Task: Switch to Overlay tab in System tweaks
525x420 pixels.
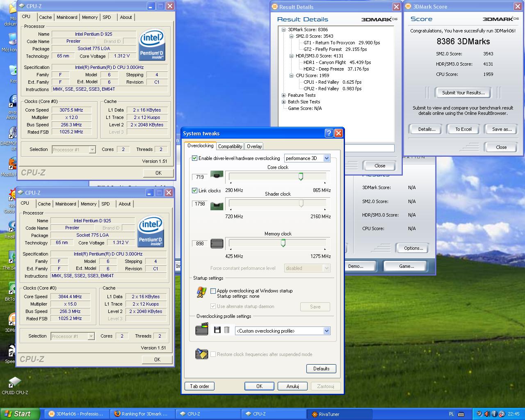Action: (254, 146)
